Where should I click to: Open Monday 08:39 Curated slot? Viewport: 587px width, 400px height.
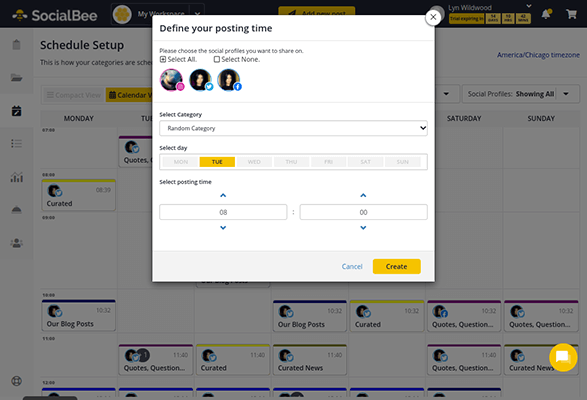(x=79, y=195)
